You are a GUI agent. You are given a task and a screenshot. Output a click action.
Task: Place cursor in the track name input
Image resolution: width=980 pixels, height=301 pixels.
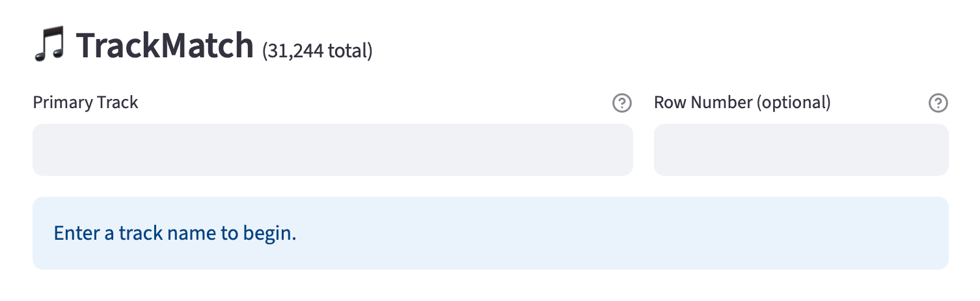point(333,150)
